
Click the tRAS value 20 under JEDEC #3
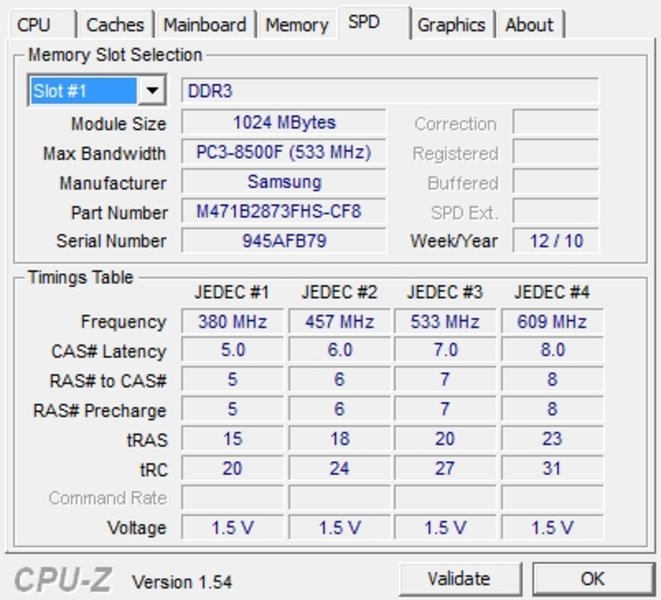click(x=445, y=439)
